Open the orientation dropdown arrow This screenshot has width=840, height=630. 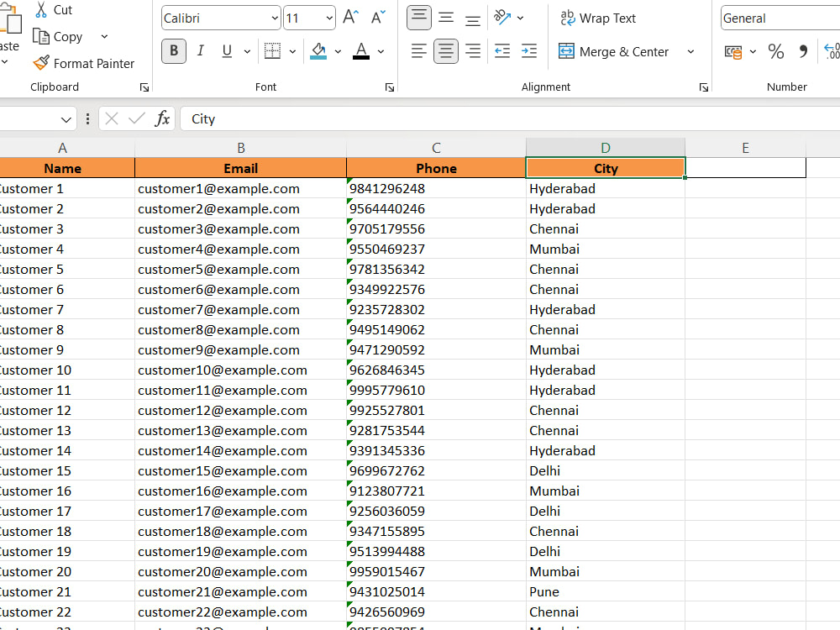520,18
